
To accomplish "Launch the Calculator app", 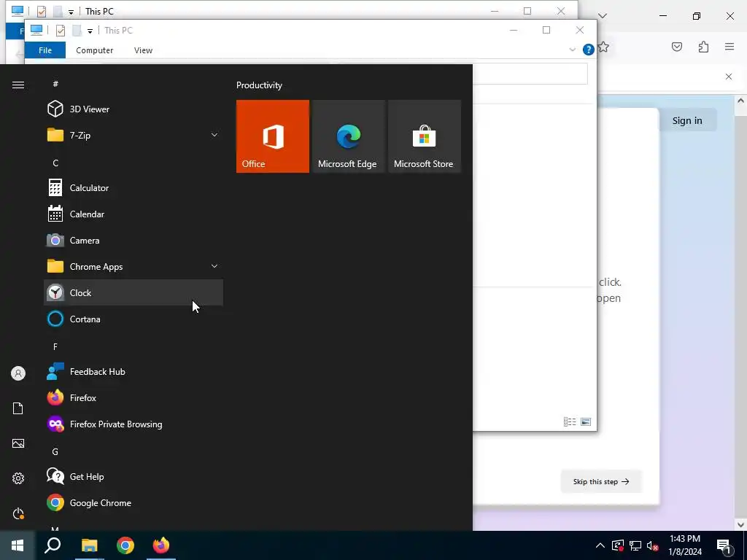I will click(133, 187).
